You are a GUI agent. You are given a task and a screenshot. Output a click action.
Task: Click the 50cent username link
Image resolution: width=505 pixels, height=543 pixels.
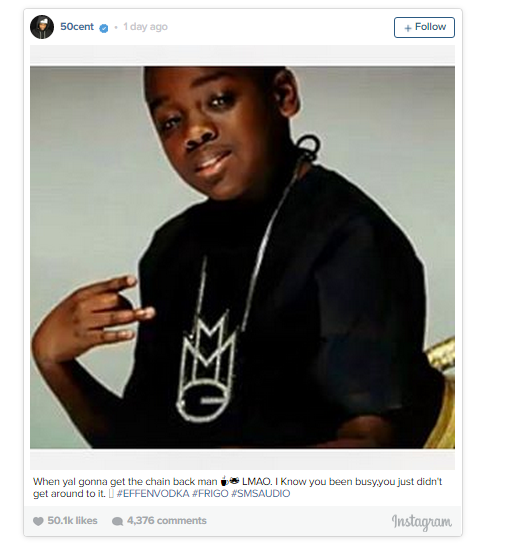coord(77,27)
